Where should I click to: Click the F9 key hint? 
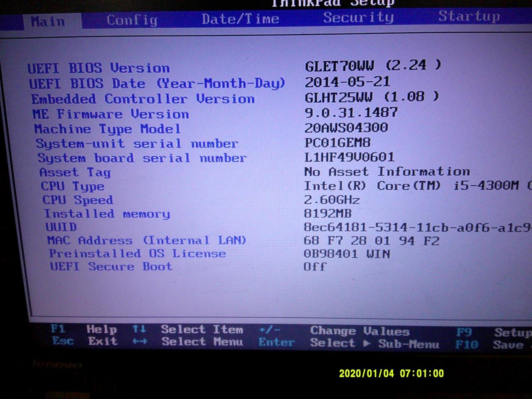coord(464,332)
